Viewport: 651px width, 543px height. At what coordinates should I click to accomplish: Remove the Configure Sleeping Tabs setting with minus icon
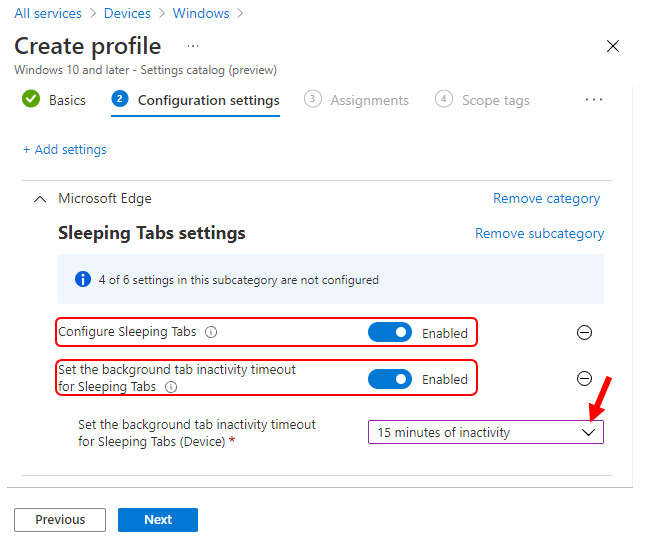click(584, 333)
